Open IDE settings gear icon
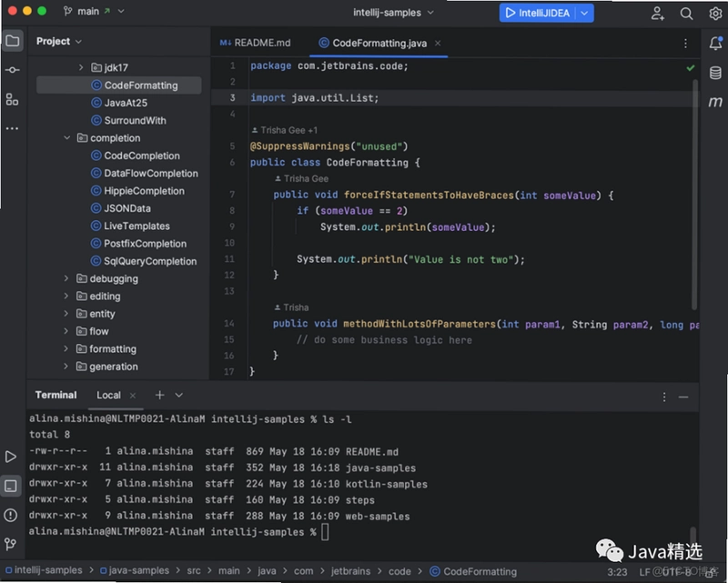 pos(715,14)
